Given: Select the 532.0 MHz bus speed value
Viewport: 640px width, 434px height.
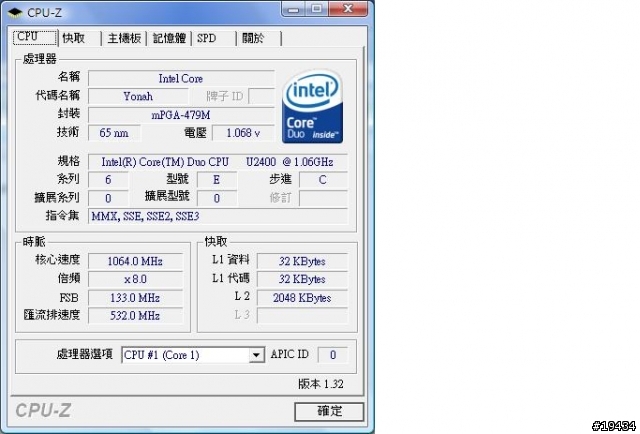Looking at the screenshot, I should coord(135,316).
